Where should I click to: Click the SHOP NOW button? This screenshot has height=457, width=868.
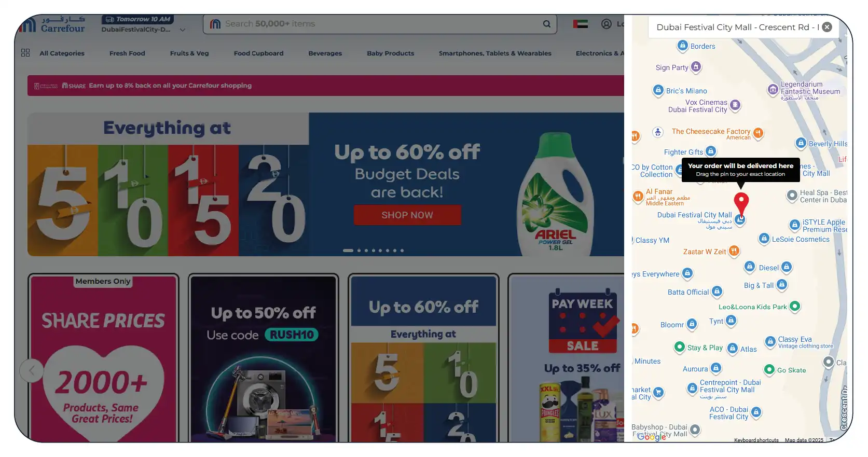(x=407, y=215)
